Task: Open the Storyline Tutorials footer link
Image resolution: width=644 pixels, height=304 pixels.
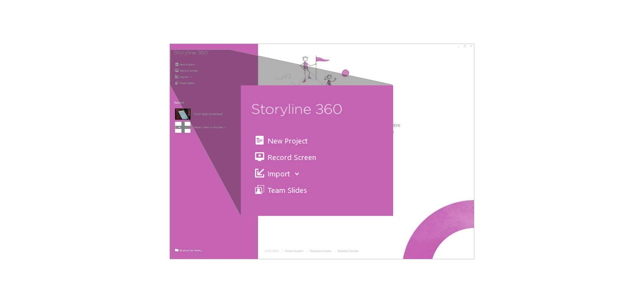Action: (348, 251)
